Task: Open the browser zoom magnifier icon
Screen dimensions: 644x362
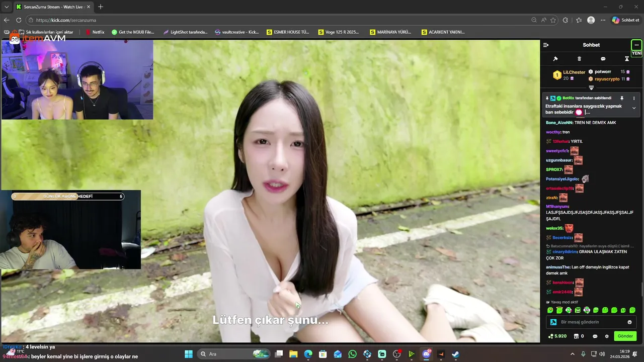Action: point(534,20)
